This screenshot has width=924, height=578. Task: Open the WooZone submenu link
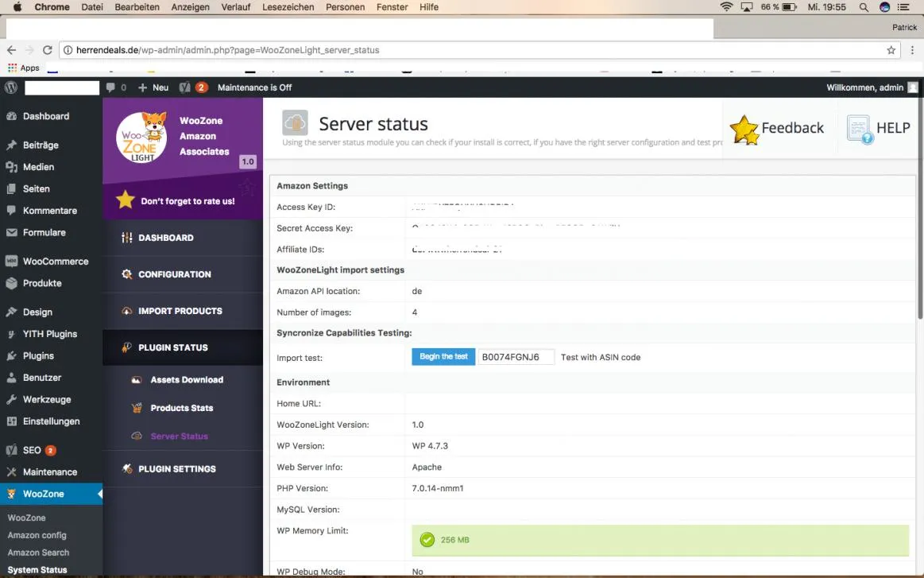(26, 518)
